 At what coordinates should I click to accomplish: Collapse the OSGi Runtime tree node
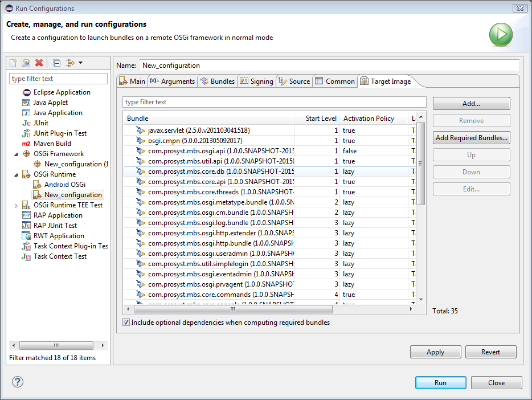click(16, 174)
